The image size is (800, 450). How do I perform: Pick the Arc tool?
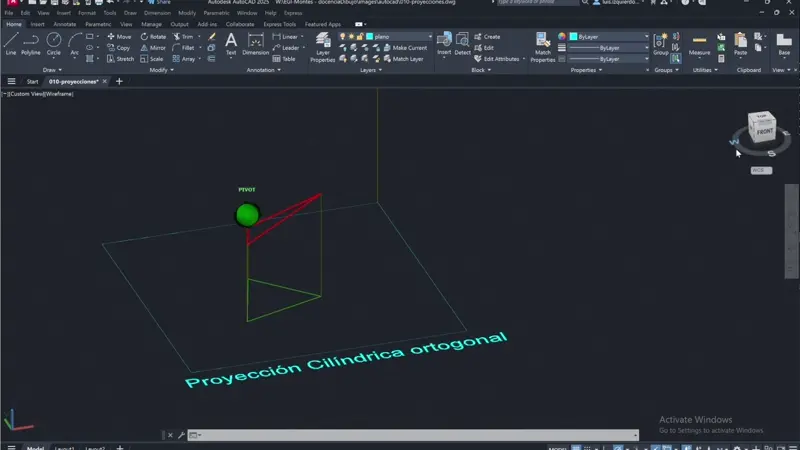pos(75,43)
